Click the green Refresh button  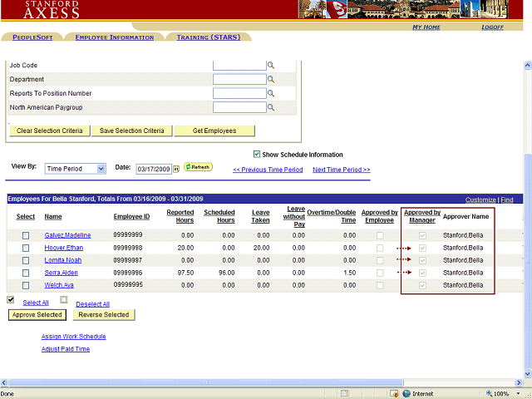click(x=198, y=167)
